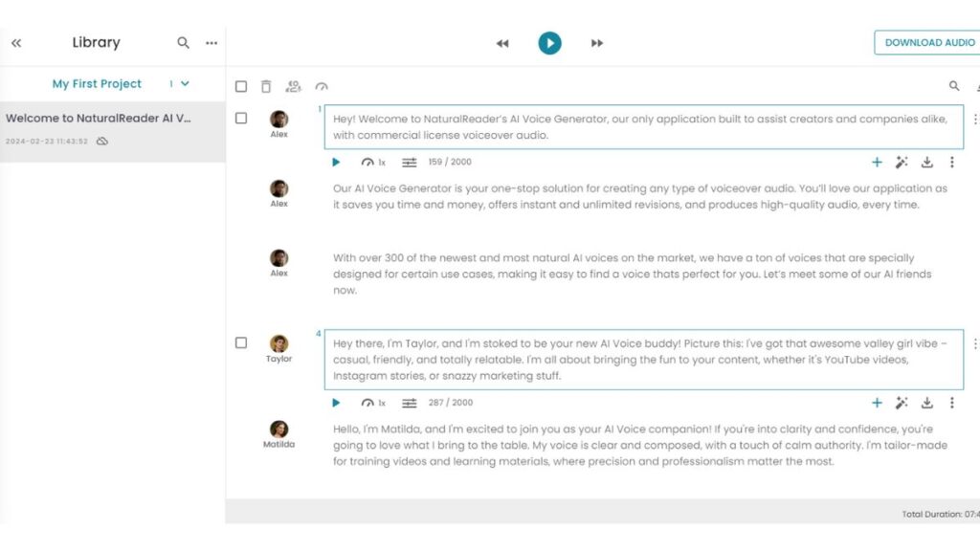
Task: Open the kebab menu on Alex's first block
Action: pyautogui.click(x=974, y=118)
